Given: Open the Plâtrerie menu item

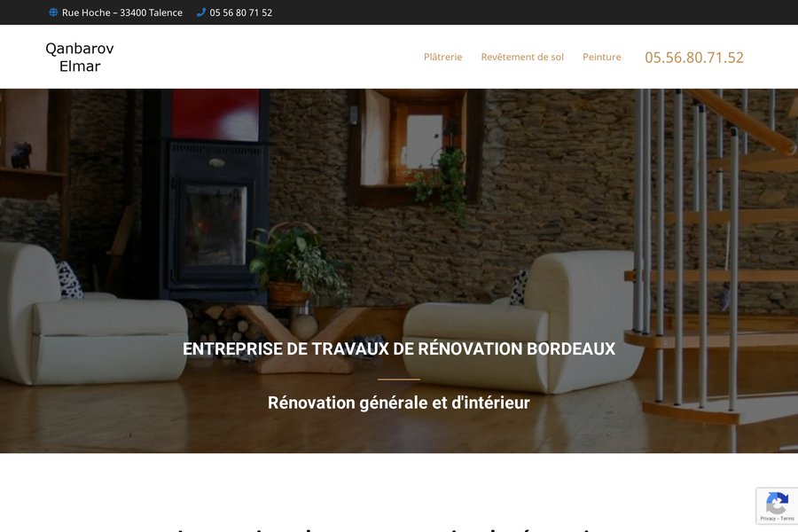Looking at the screenshot, I should coord(442,57).
